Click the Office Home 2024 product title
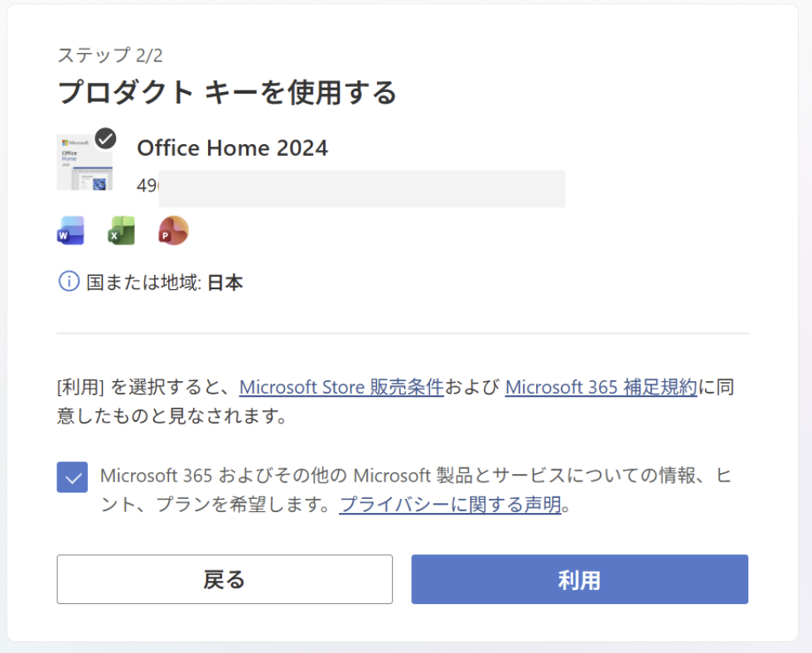Viewport: 812px width, 653px height. click(232, 148)
